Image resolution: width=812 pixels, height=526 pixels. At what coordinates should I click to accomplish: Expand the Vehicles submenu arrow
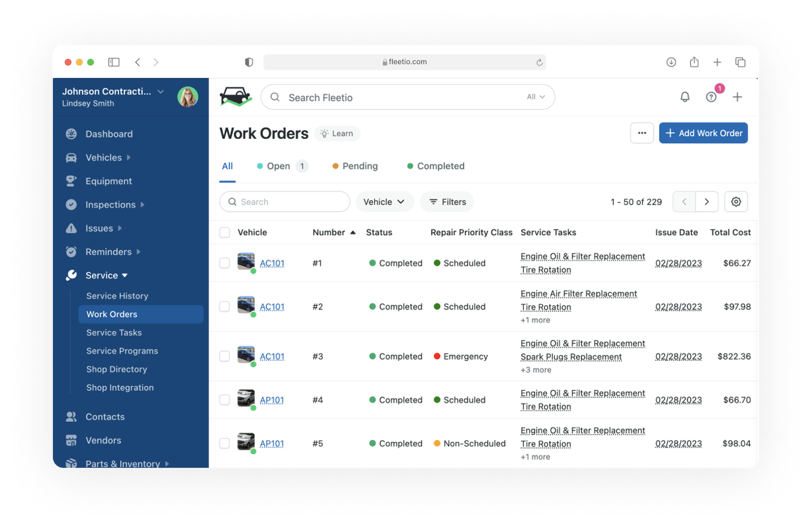tap(129, 158)
